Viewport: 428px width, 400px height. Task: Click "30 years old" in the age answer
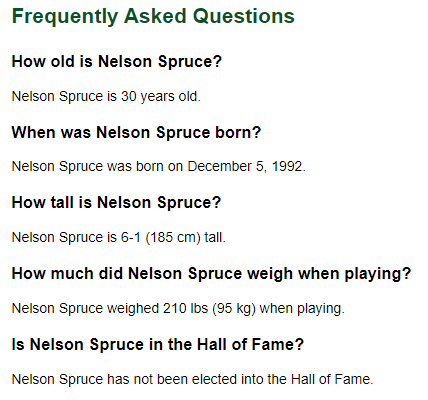161,97
